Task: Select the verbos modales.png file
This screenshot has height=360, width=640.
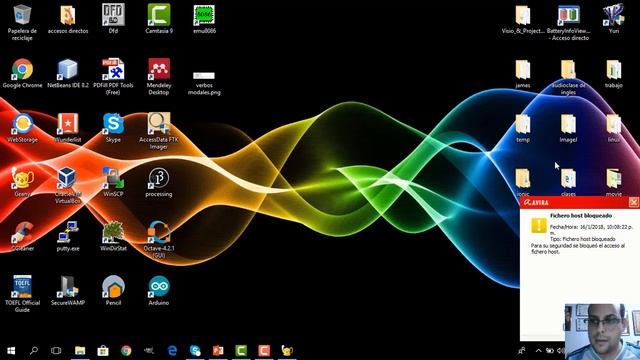Action: [x=204, y=84]
